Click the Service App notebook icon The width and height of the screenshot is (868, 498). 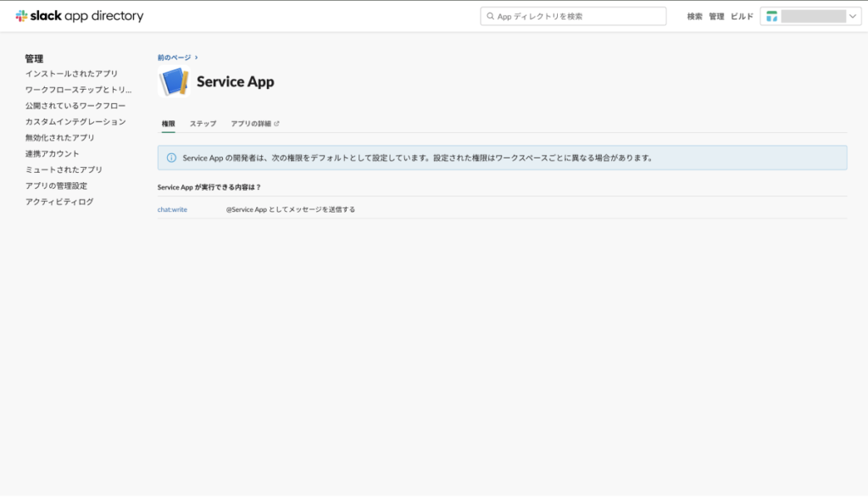(x=173, y=82)
